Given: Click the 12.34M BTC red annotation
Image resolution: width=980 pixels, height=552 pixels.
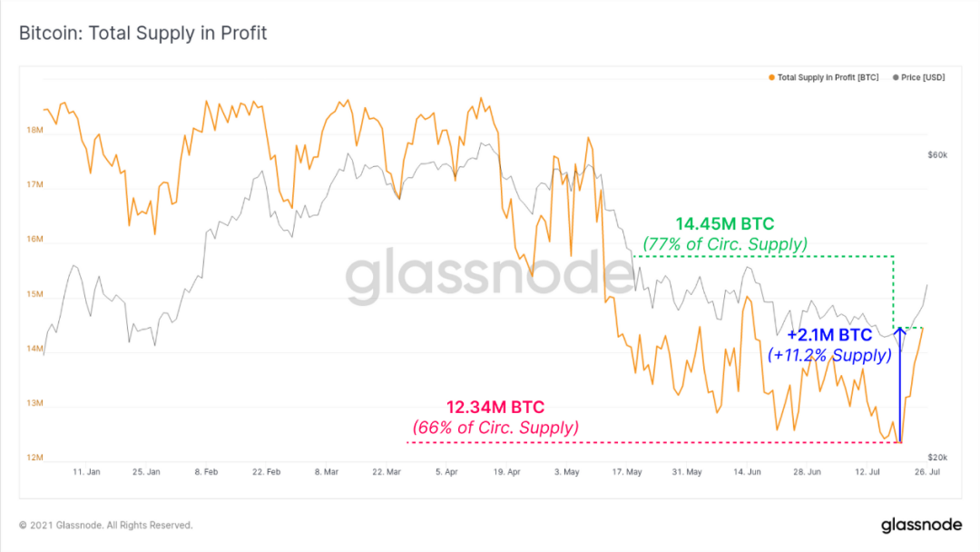Looking at the screenshot, I should [495, 407].
